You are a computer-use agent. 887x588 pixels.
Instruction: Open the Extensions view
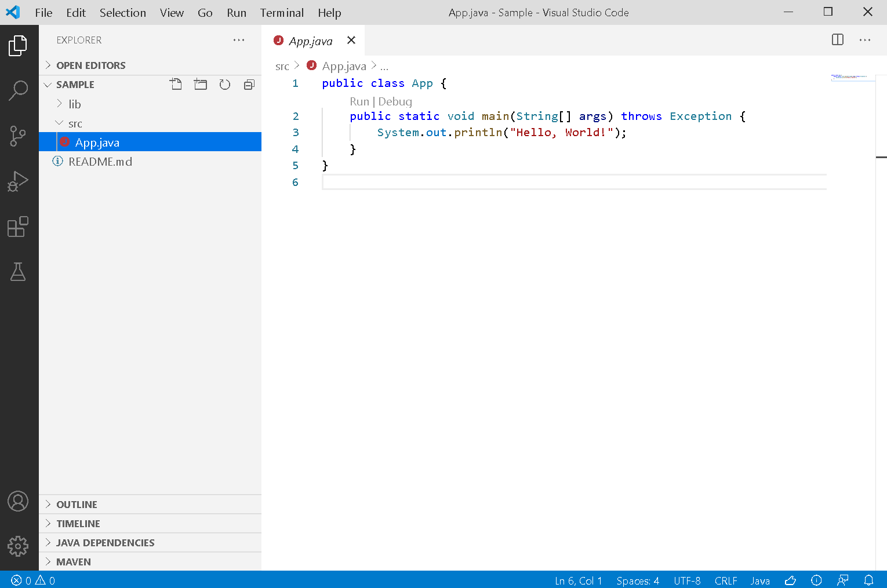click(x=18, y=227)
